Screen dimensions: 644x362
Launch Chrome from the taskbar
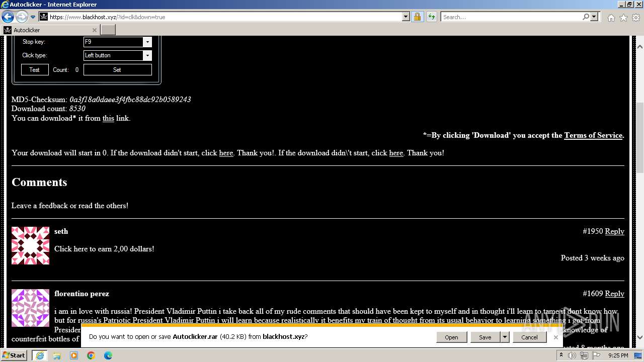point(91,355)
